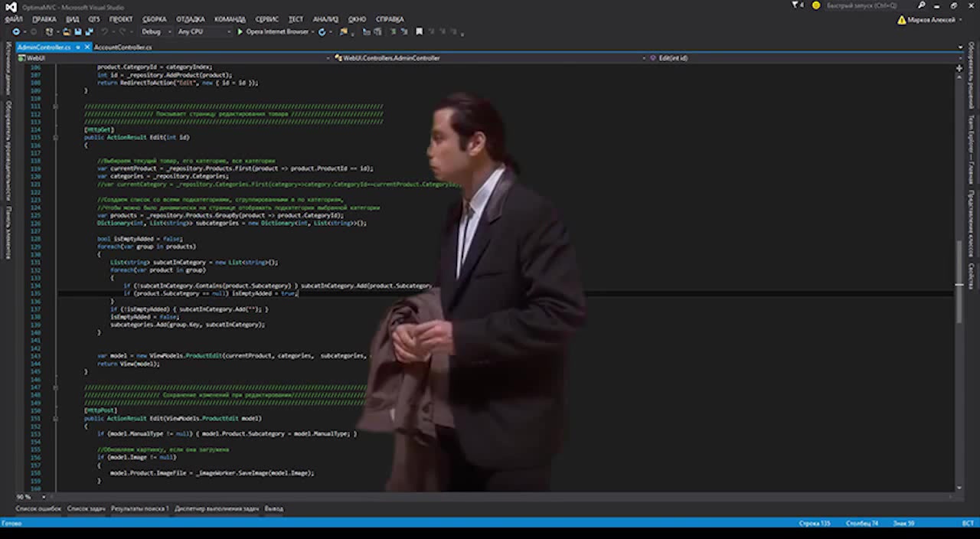980x539 pixels.
Task: Click the Redo toolbar icon
Action: tap(122, 31)
